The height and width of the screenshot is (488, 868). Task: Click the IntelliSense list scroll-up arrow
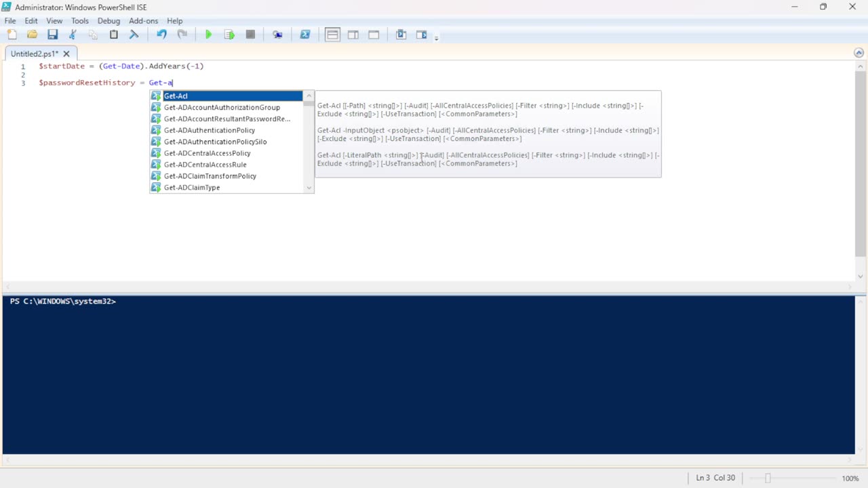click(309, 96)
